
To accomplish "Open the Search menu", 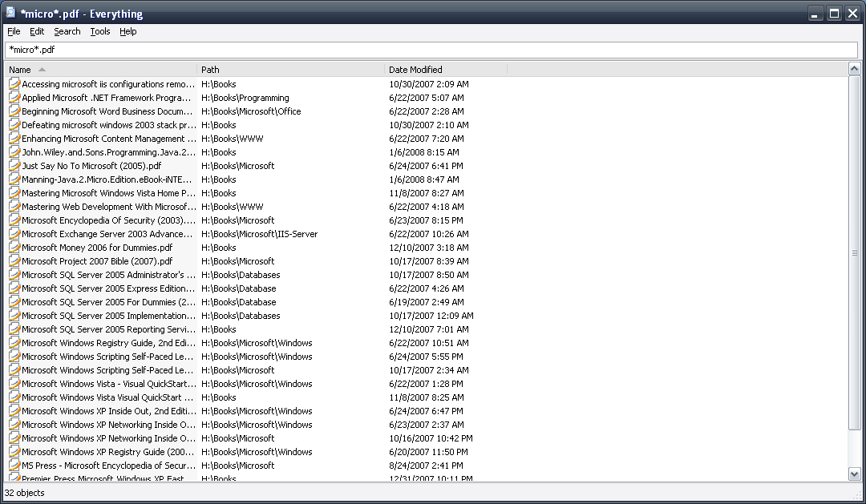I will point(67,31).
